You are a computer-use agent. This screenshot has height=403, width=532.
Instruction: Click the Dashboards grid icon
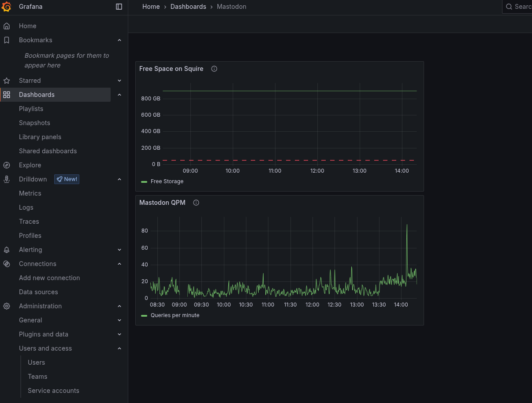7,95
